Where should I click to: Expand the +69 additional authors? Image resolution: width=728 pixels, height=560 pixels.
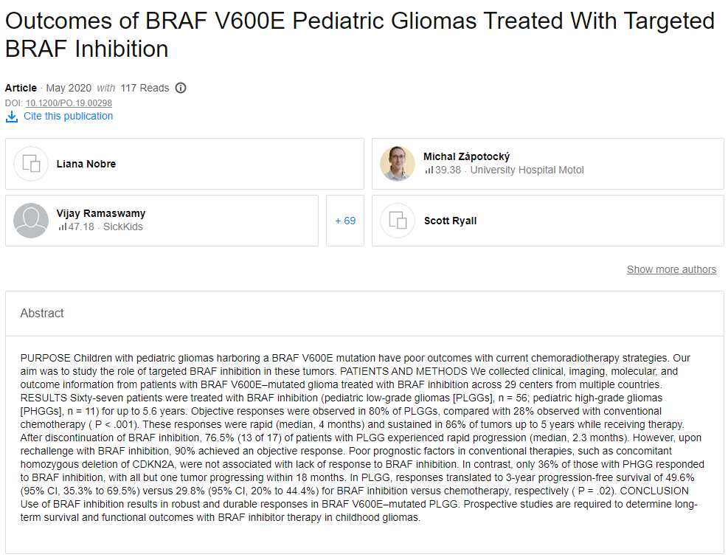(x=345, y=221)
